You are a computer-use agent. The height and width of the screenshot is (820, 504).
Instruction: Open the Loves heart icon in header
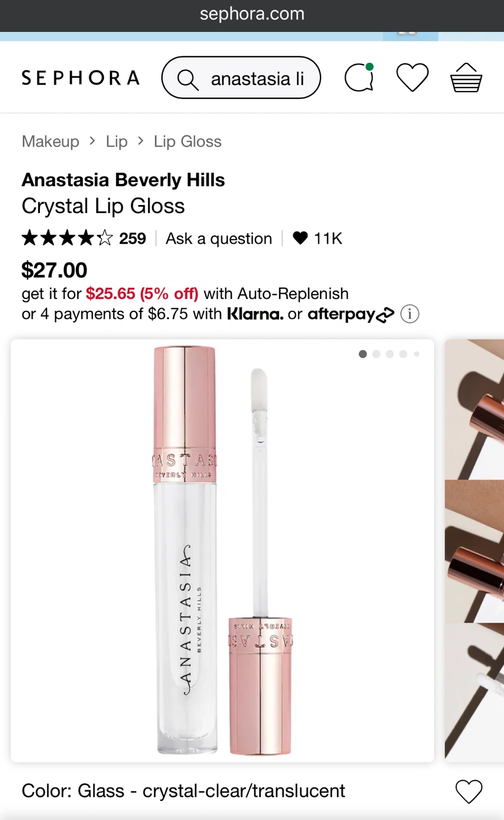pyautogui.click(x=412, y=77)
